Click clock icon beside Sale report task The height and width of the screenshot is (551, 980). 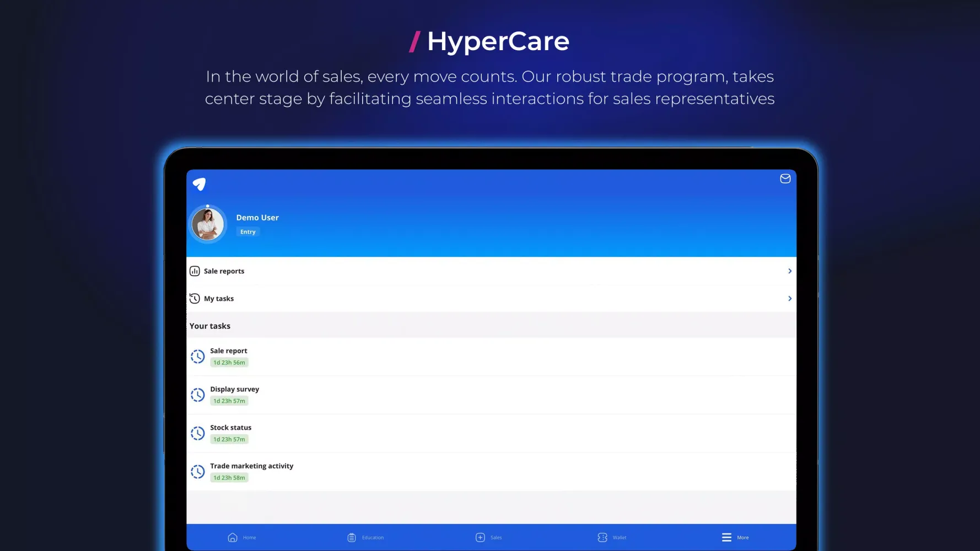(x=197, y=356)
